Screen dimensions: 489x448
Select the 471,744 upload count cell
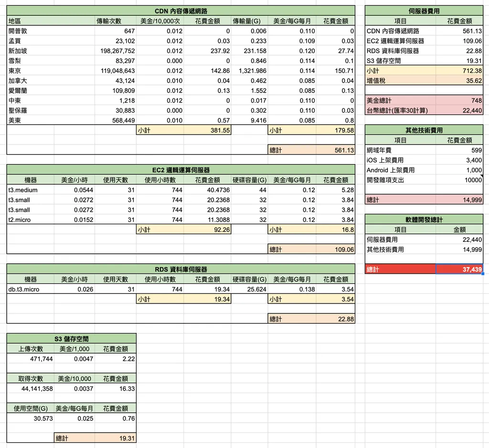tap(30, 359)
